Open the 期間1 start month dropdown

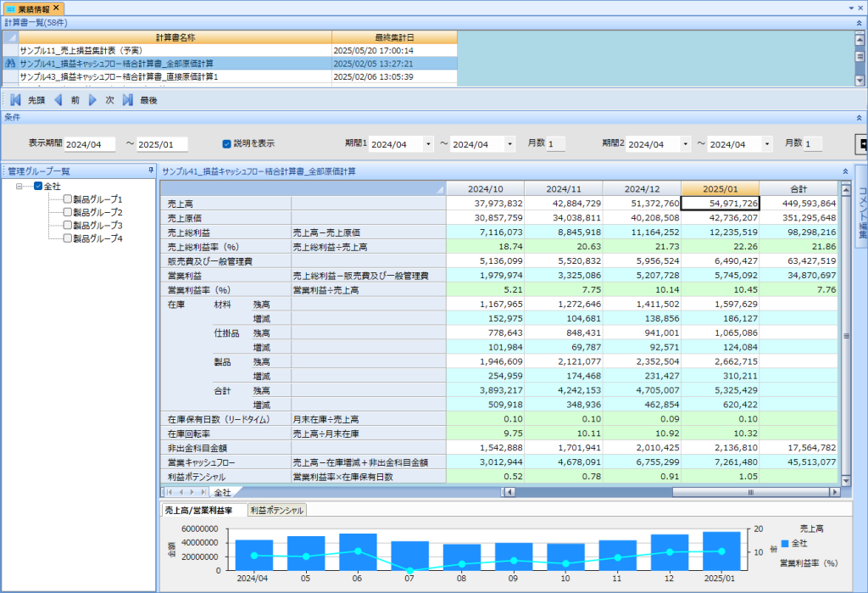pos(428,145)
